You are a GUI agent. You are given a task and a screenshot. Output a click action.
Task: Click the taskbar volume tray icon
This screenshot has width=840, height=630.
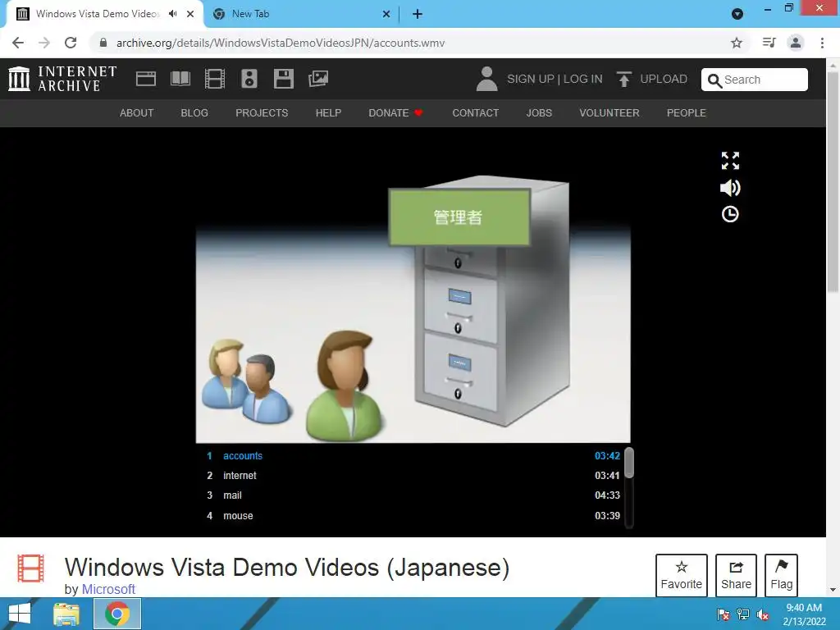(763, 614)
